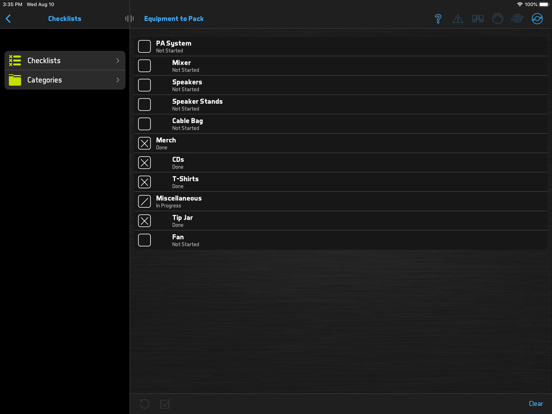
Task: Select the T-Shirts item text
Action: (185, 179)
